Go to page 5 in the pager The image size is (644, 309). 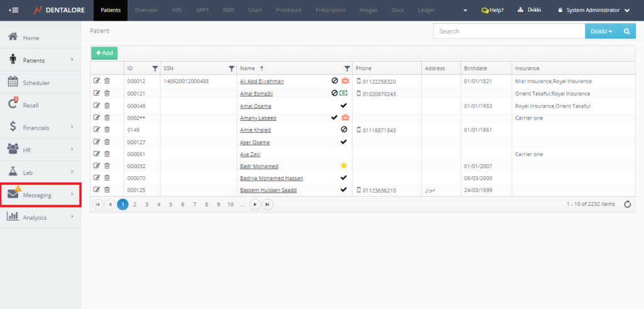click(x=170, y=204)
